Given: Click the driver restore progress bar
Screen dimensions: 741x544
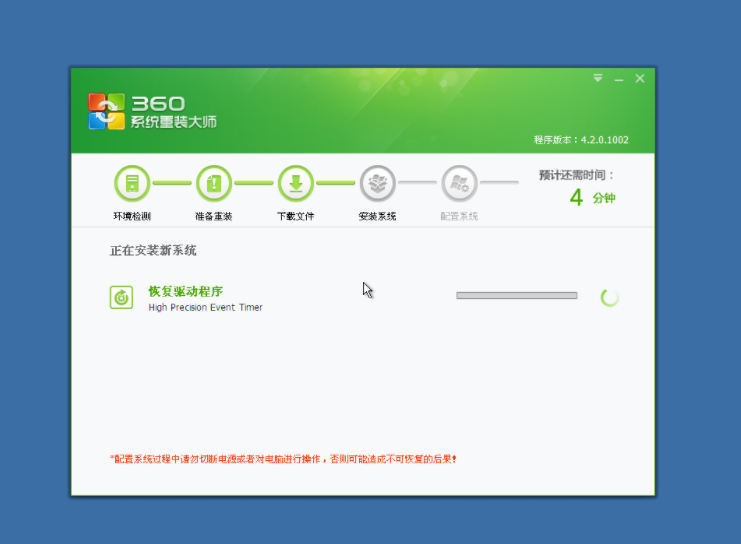Looking at the screenshot, I should (516, 296).
